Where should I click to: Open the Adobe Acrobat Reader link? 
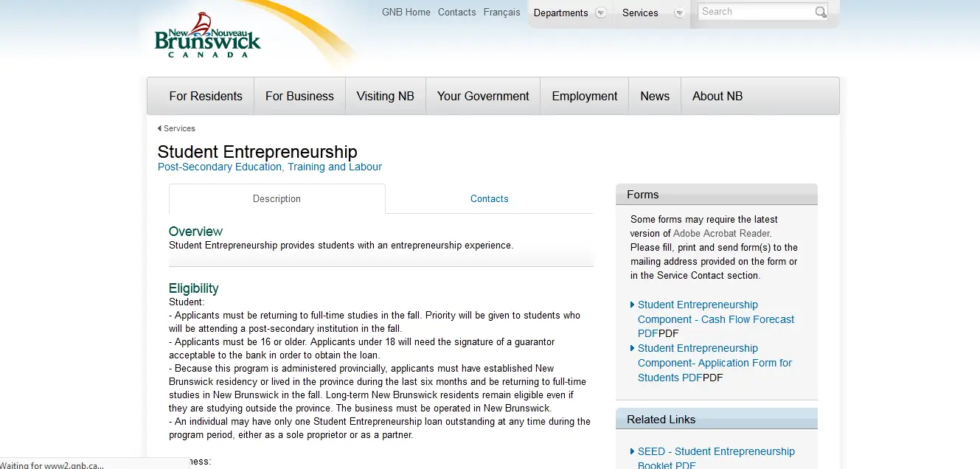click(721, 233)
